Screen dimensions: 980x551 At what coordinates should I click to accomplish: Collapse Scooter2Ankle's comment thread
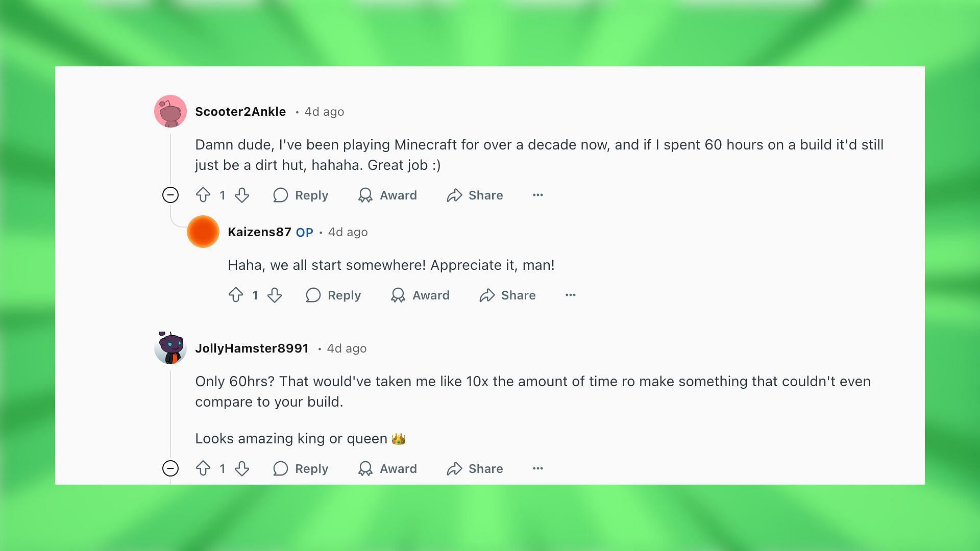tap(170, 195)
